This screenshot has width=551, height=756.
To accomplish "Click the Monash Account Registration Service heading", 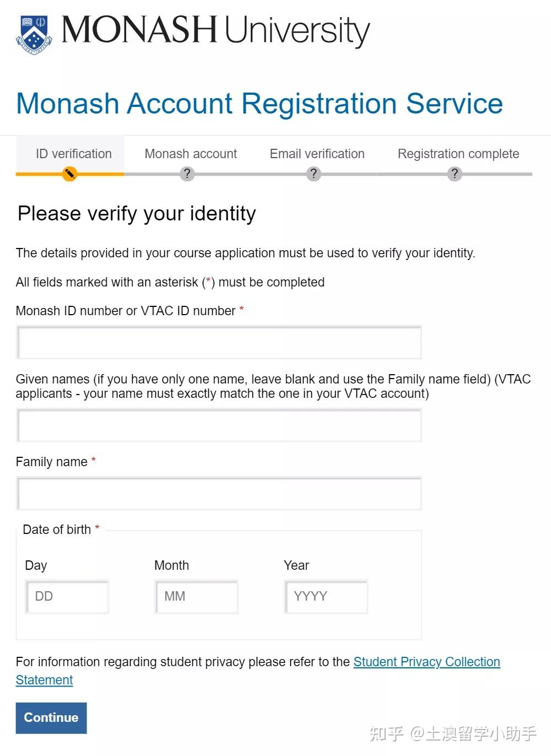I will coord(259,104).
